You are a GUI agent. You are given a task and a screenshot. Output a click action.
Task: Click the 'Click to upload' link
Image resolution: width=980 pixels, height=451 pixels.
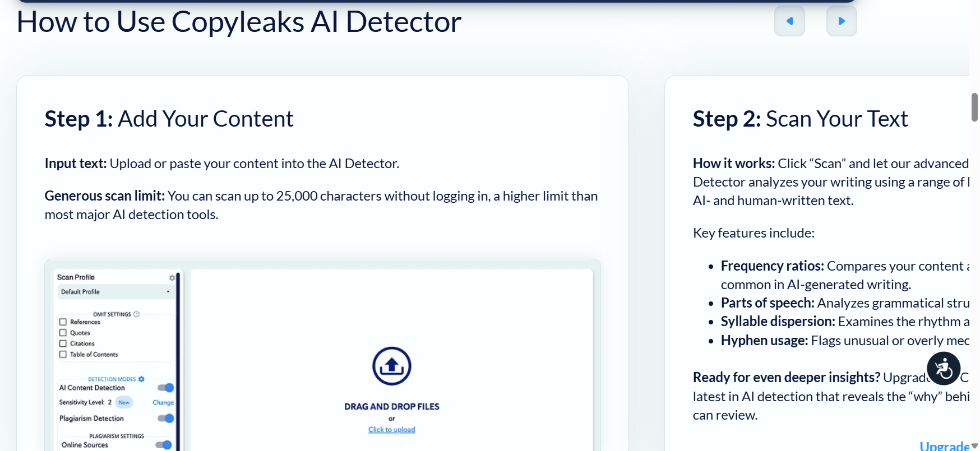pos(392,430)
